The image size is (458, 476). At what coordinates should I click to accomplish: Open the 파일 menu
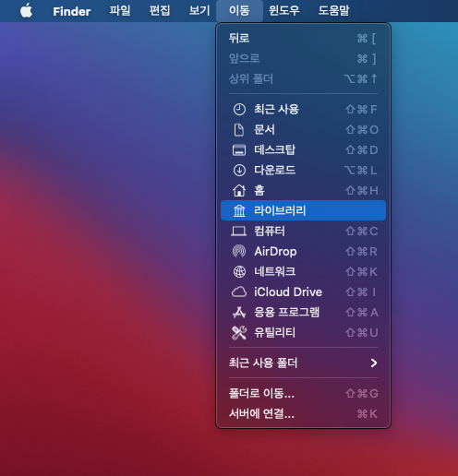[x=120, y=11]
